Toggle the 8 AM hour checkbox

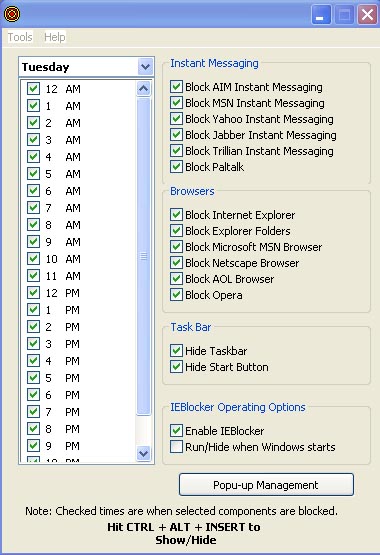point(33,224)
